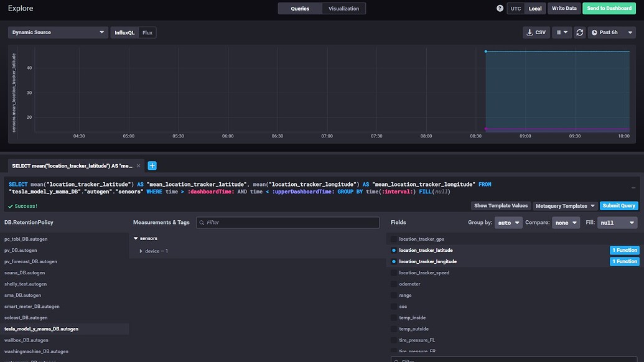Deselect the location_tracker_longitude field
The height and width of the screenshot is (362, 644).
(x=393, y=261)
